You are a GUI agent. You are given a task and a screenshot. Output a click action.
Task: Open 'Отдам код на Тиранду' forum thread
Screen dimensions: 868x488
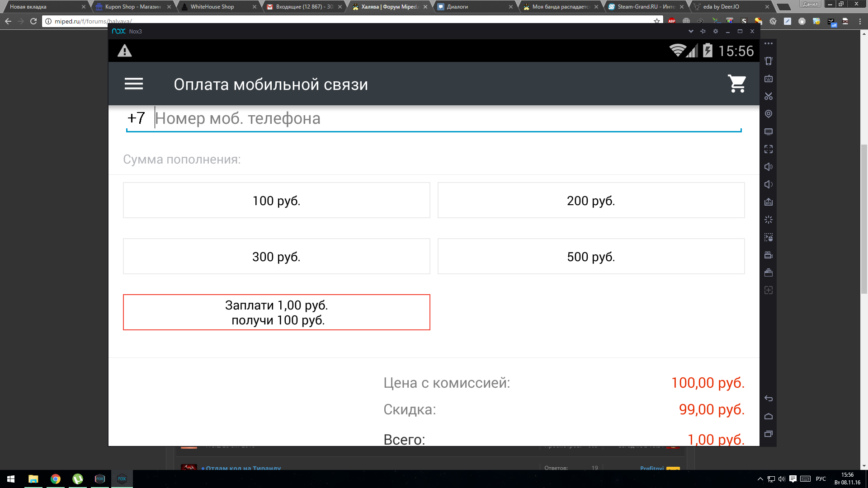point(243,468)
